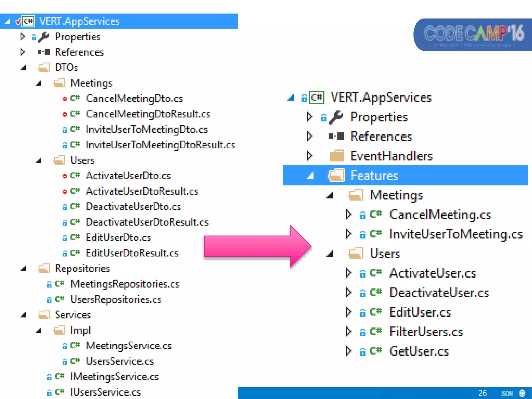Select UsersService.cs under Impl
The image size is (532, 399).
[x=120, y=361]
